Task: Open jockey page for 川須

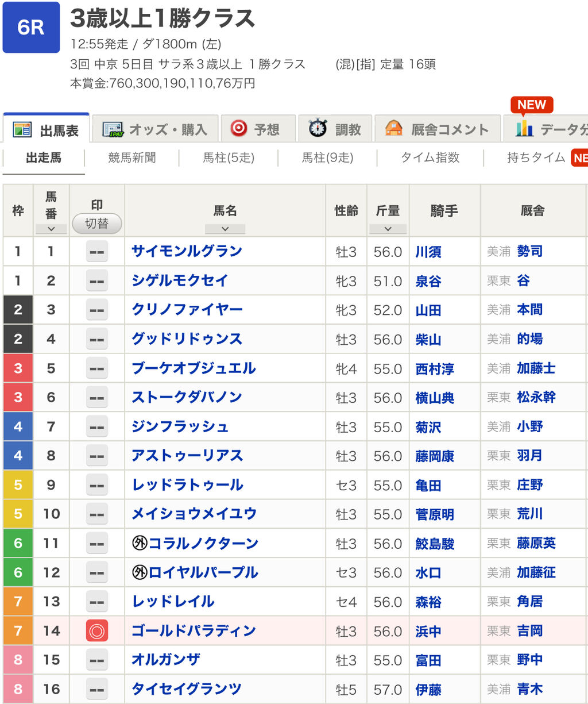Action: [428, 252]
